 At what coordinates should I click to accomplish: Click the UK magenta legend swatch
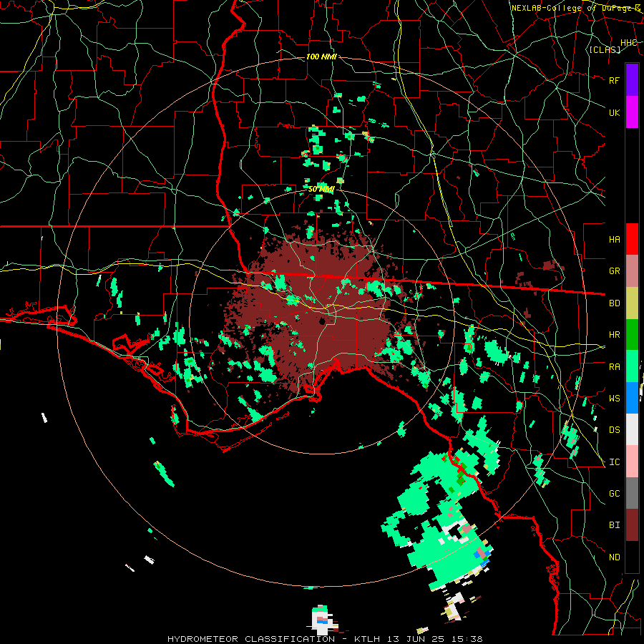click(x=632, y=112)
